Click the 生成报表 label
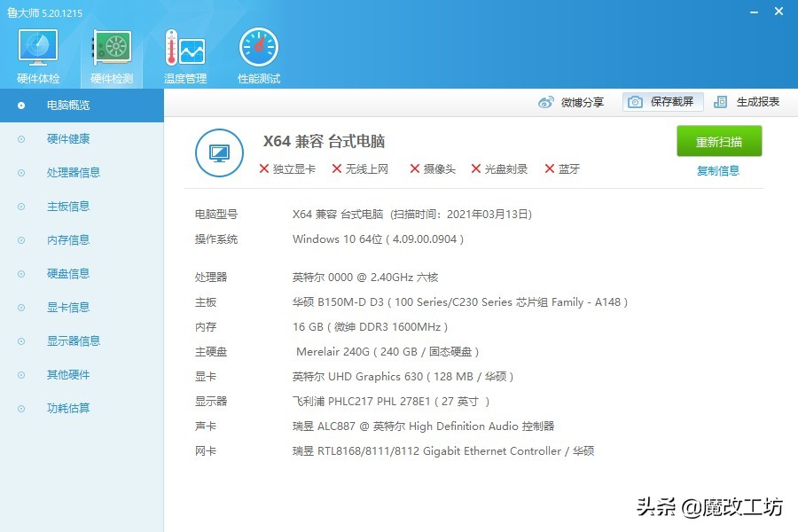 [x=758, y=102]
